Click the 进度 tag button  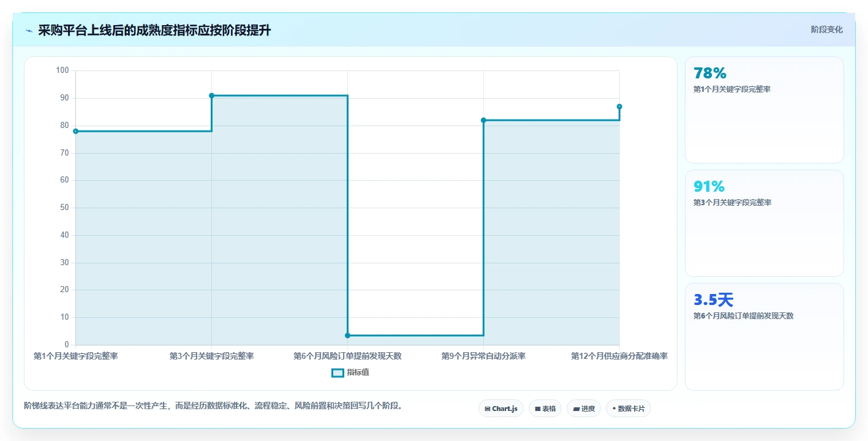583,409
